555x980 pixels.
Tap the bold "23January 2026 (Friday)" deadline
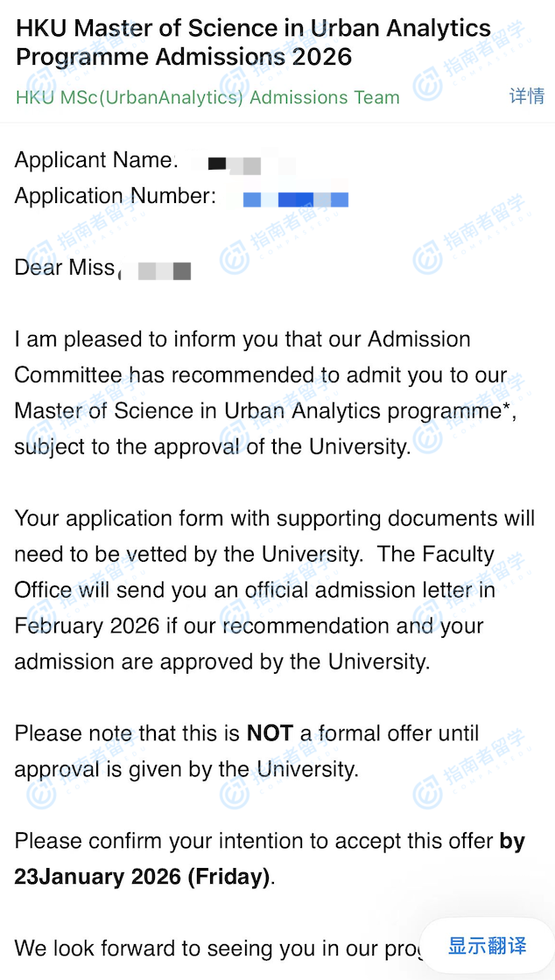(x=142, y=877)
